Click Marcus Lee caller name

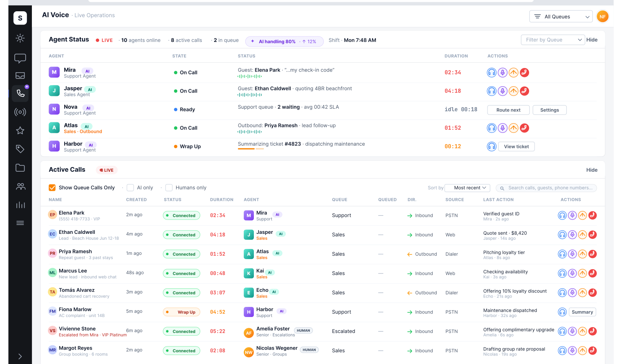click(x=73, y=271)
